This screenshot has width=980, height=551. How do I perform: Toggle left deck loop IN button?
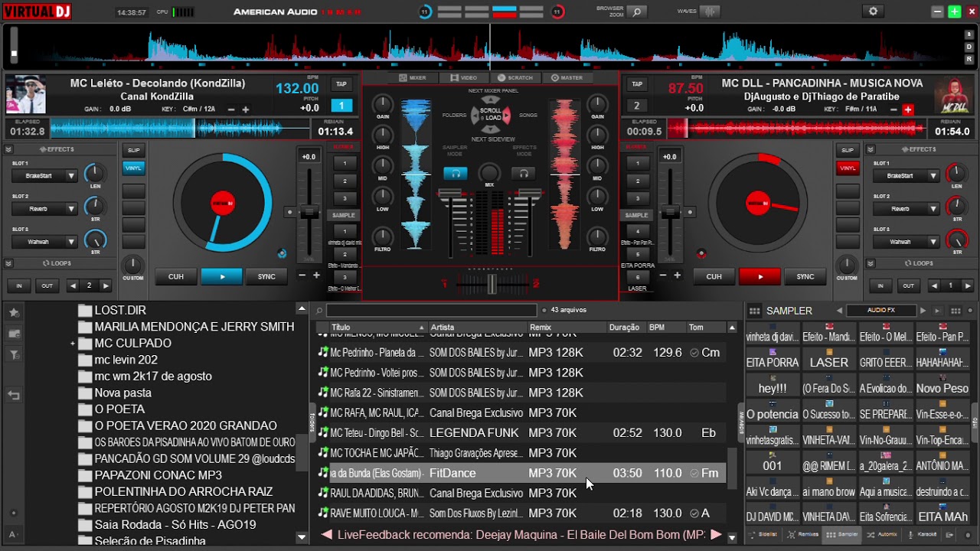(19, 285)
